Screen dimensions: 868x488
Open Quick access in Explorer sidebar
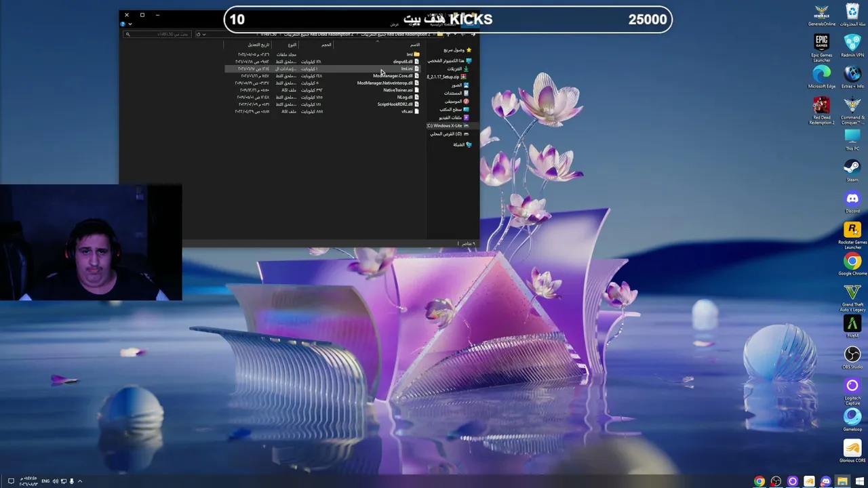pyautogui.click(x=458, y=50)
